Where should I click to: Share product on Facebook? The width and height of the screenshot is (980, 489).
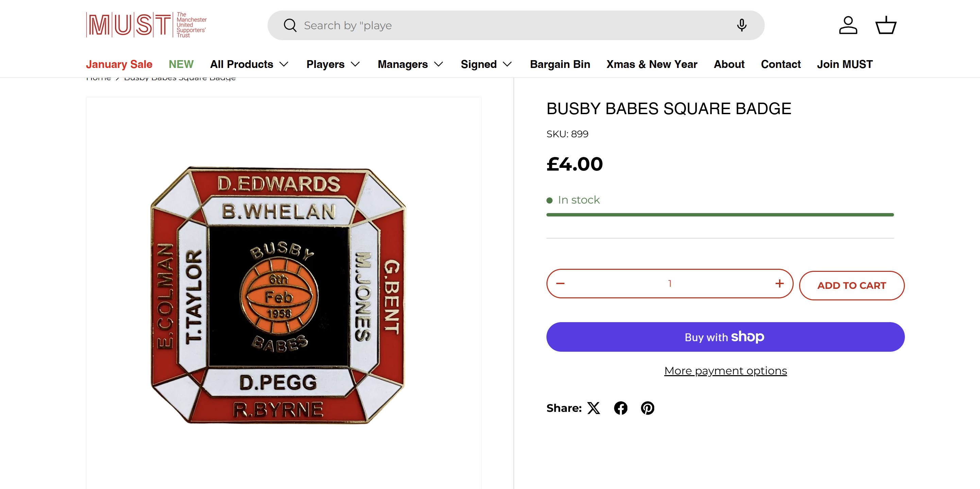(621, 408)
